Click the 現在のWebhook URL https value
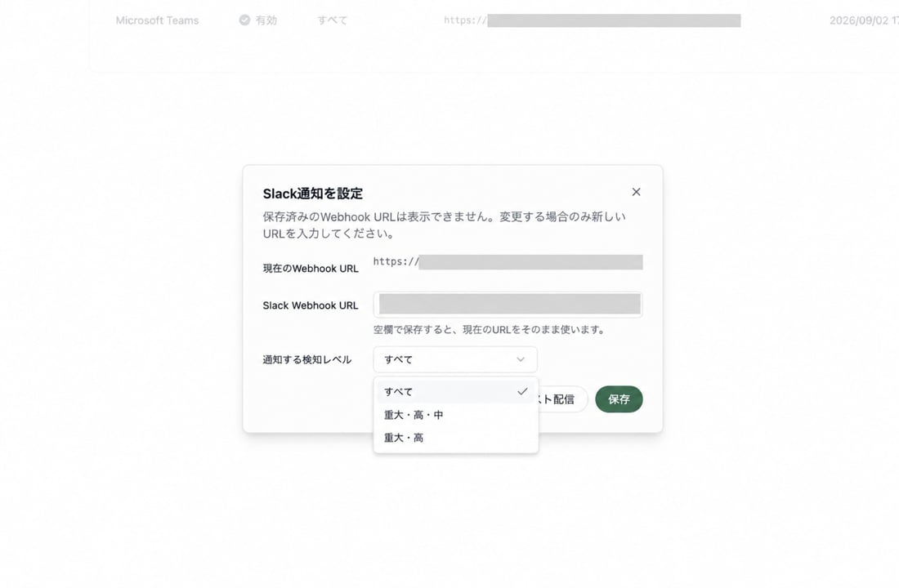The width and height of the screenshot is (899, 588). (508, 262)
